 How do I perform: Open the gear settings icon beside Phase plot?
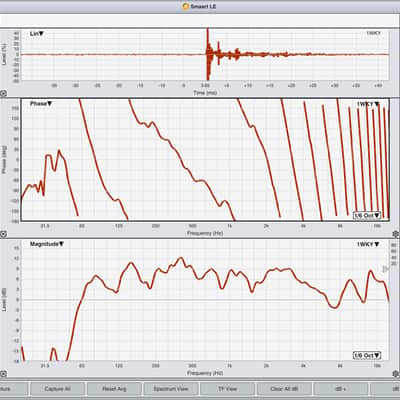pyautogui.click(x=396, y=234)
